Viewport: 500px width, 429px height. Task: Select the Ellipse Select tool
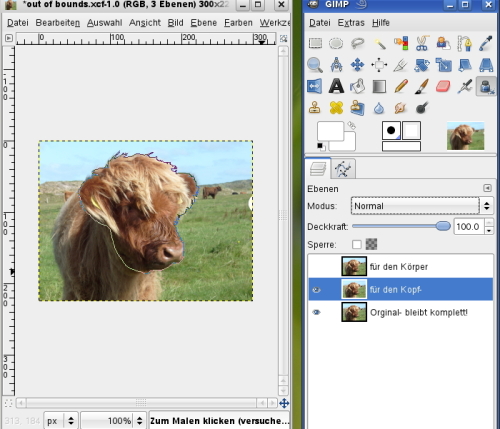[336, 43]
